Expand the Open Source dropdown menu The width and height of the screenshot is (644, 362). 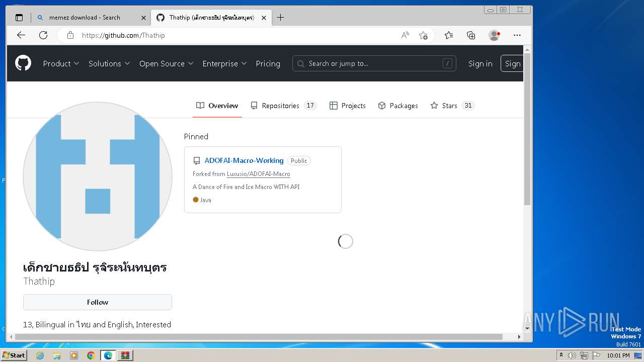click(x=167, y=63)
